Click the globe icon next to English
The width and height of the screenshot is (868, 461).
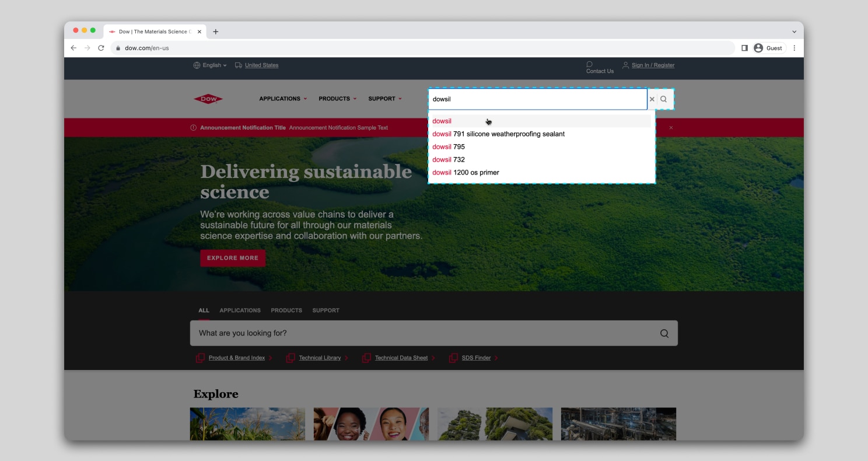coord(197,65)
